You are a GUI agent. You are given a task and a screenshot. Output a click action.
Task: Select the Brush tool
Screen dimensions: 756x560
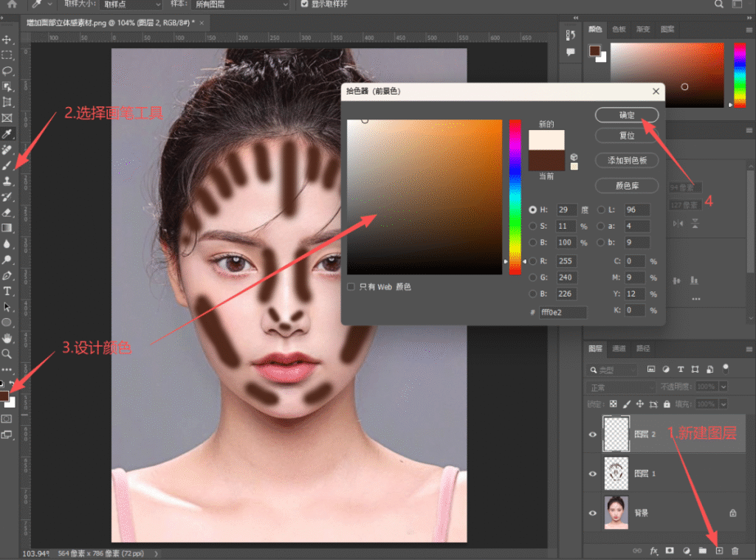[7, 165]
